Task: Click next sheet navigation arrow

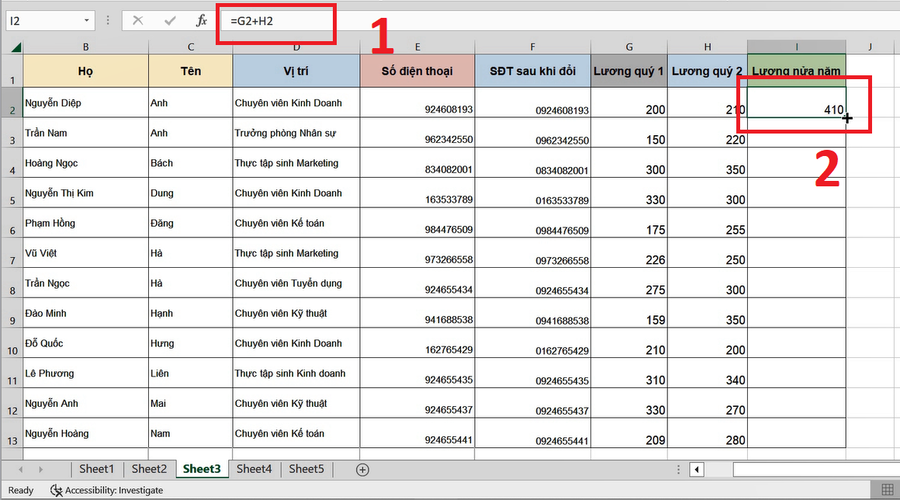Action: pyautogui.click(x=40, y=470)
